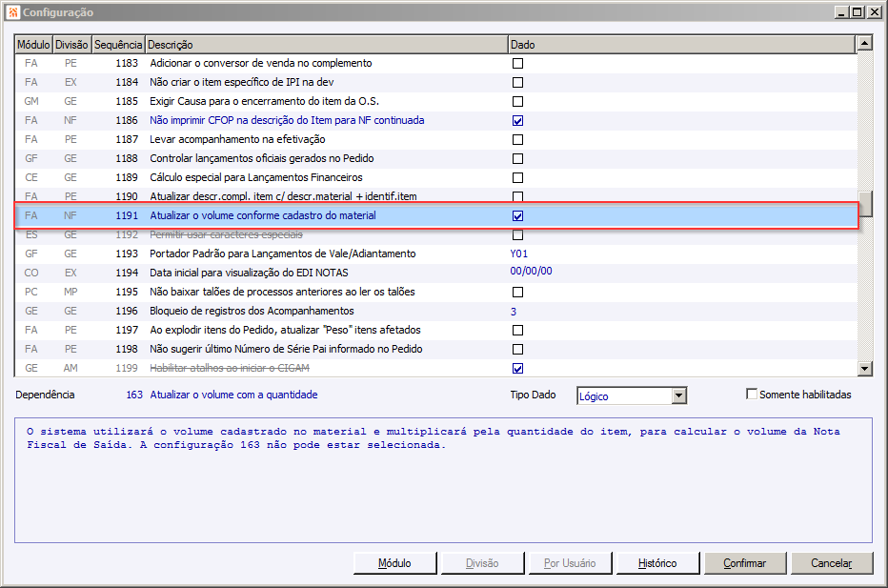Click dependency link Atualizar o volume com a quantidade
This screenshot has width=888, height=588.
233,395
